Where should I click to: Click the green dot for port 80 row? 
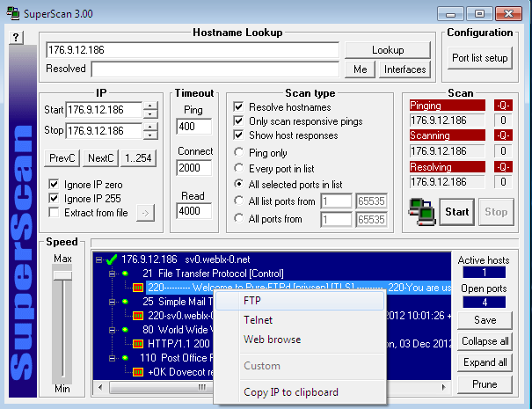125,330
